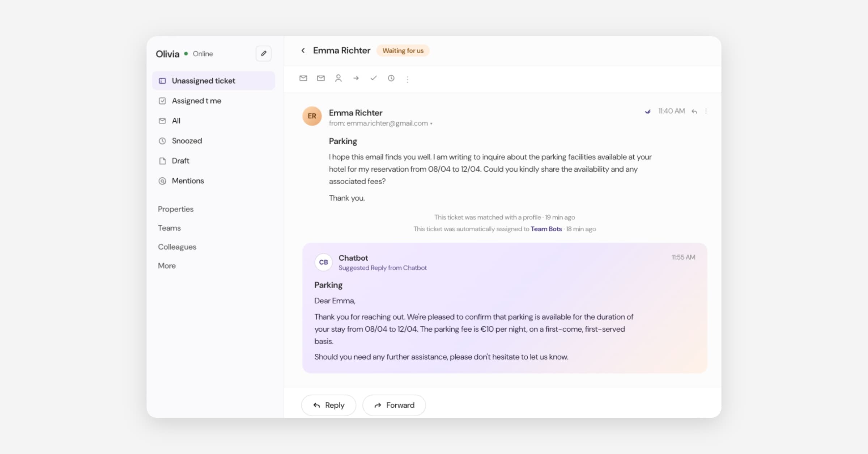The height and width of the screenshot is (454, 868).
Task: Open the Mentions folder
Action: [x=214, y=181]
